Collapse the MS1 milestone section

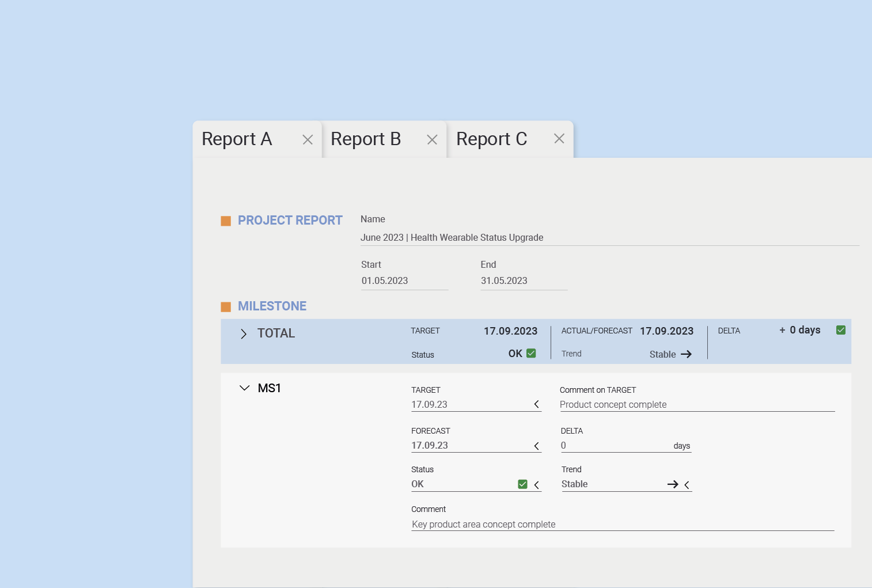tap(244, 388)
